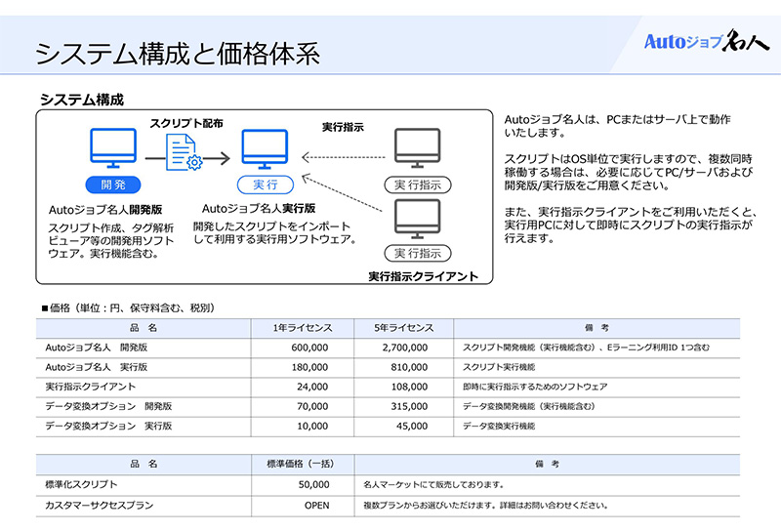Click the Autoジョブ名人 開発版 table row name
The width and height of the screenshot is (781, 532).
point(96,348)
